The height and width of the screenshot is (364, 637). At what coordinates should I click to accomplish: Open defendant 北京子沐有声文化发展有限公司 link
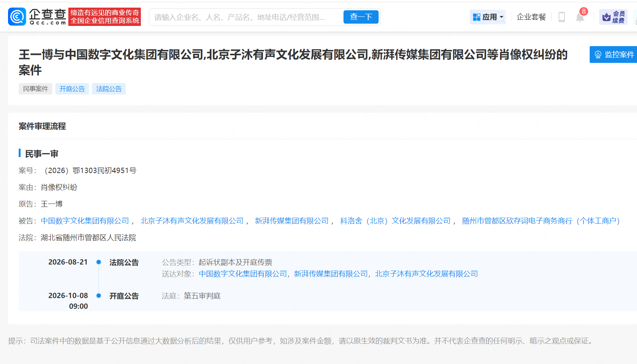click(x=192, y=221)
